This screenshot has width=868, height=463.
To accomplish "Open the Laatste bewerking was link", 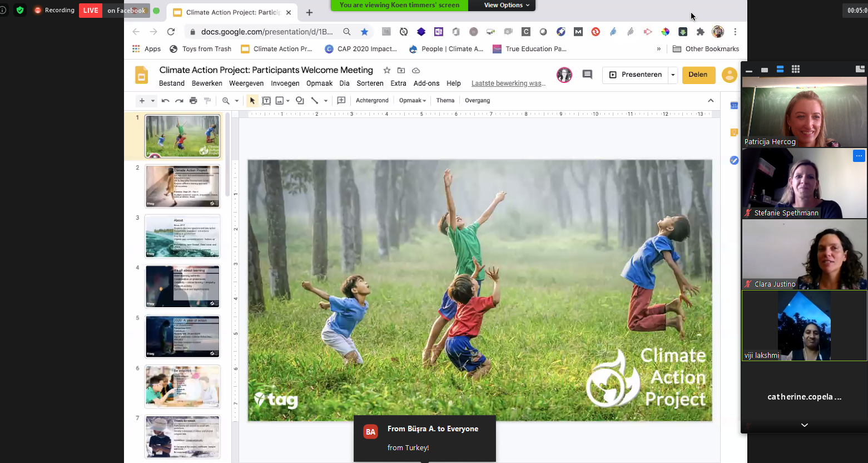I will 508,83.
